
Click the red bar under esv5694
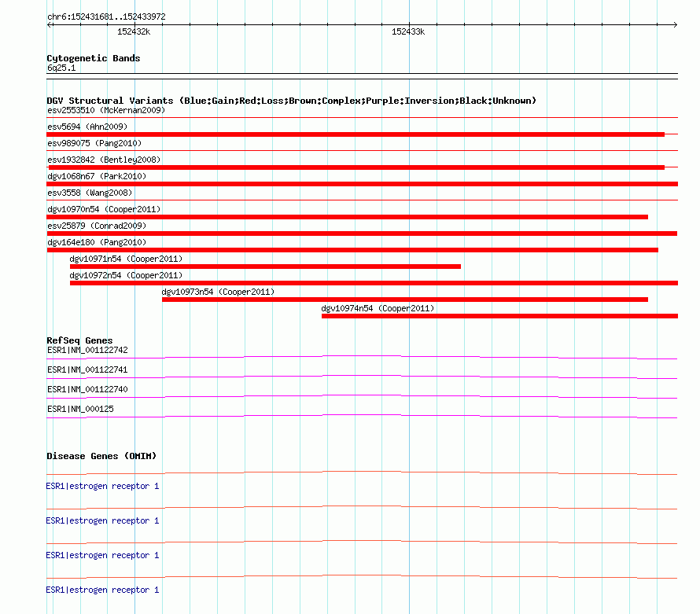[x=356, y=134]
